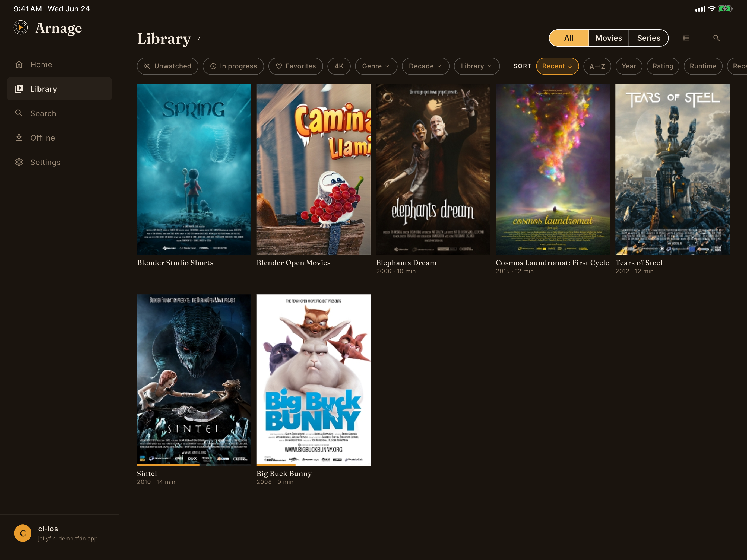Click the jellyfin-demo.tfdn.app server address
Image resolution: width=747 pixels, height=560 pixels.
coord(68,538)
